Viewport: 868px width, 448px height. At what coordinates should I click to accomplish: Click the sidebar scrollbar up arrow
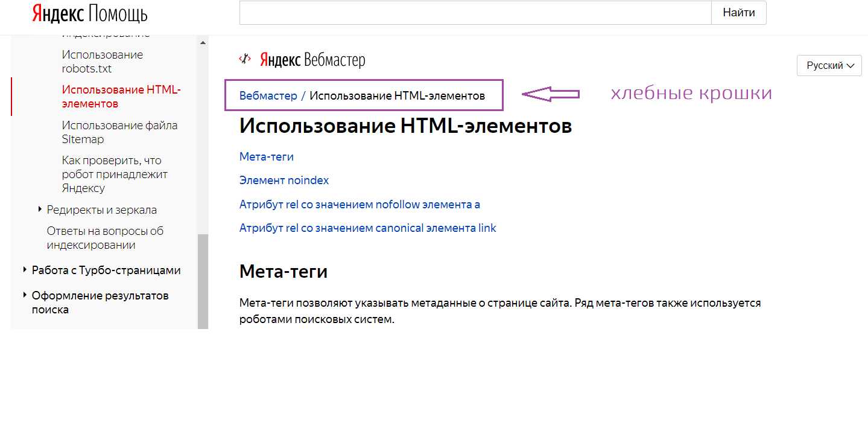pyautogui.click(x=203, y=43)
